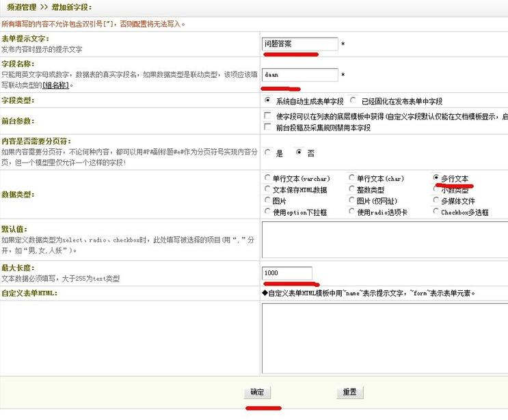Choose 否 for content pagination

(x=299, y=153)
